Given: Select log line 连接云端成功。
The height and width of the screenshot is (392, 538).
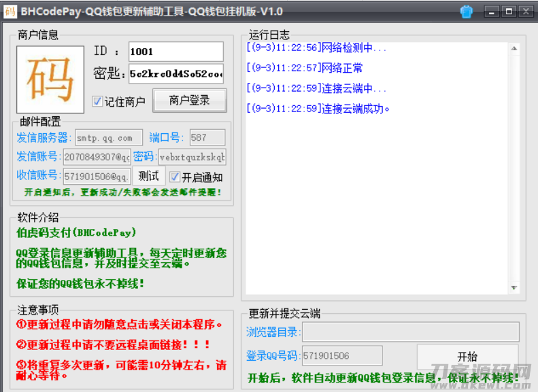Looking at the screenshot, I should tap(318, 109).
